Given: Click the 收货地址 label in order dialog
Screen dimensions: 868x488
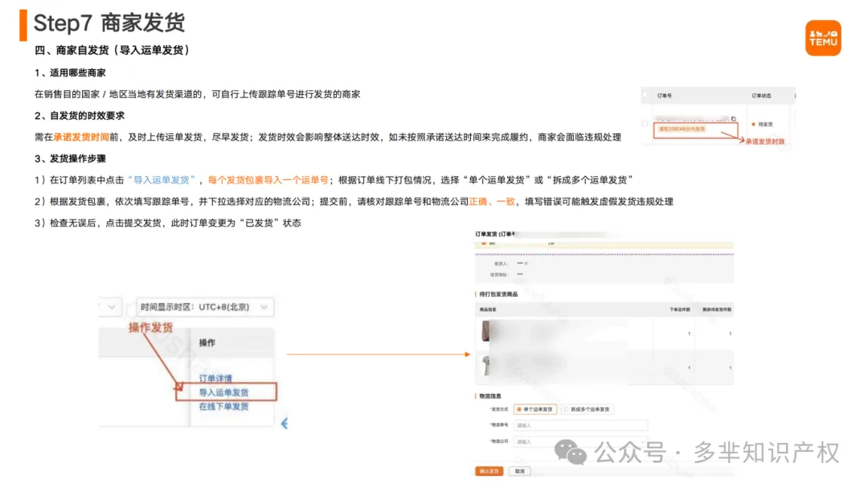Looking at the screenshot, I should point(499,274).
